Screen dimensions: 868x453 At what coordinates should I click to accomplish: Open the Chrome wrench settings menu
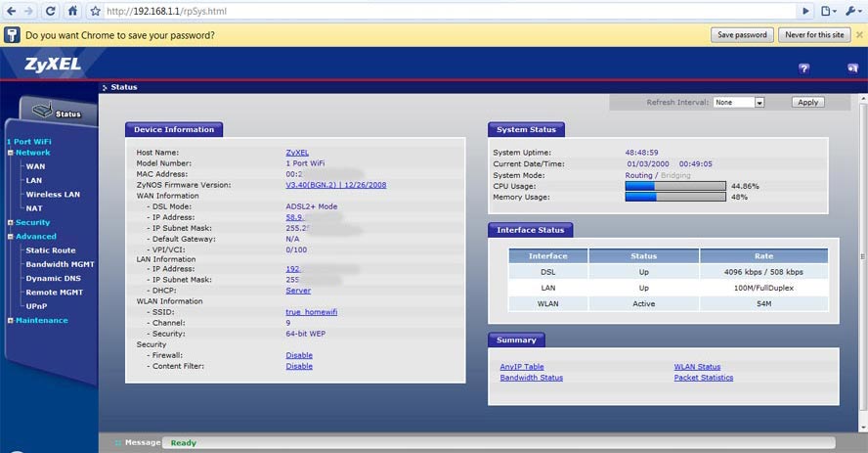click(x=853, y=11)
